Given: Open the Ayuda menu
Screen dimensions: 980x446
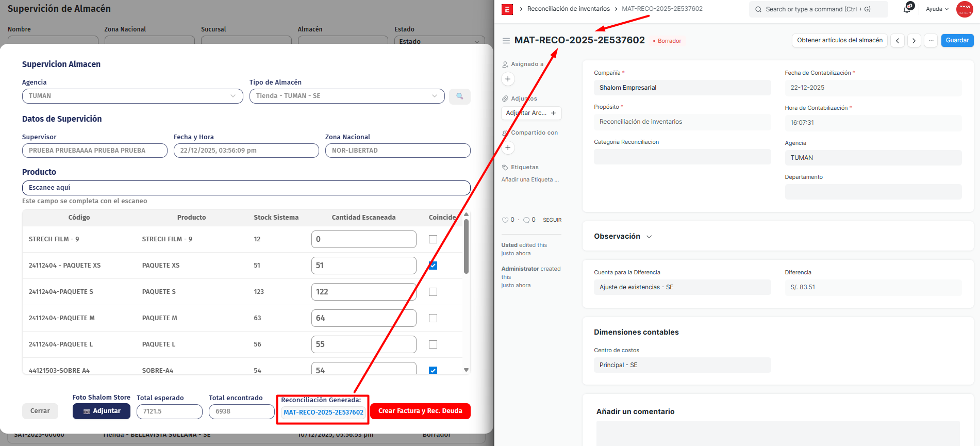Looking at the screenshot, I should pyautogui.click(x=937, y=9).
